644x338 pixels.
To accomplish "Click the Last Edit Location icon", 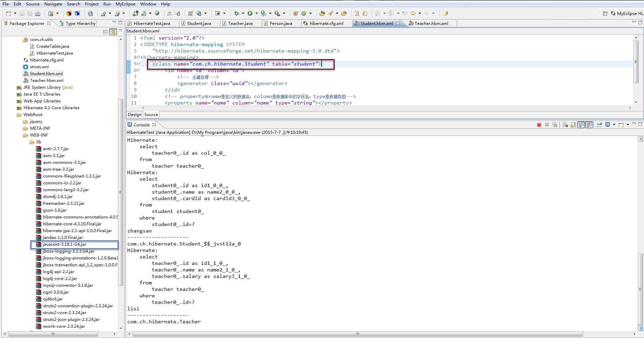I will (405, 13).
